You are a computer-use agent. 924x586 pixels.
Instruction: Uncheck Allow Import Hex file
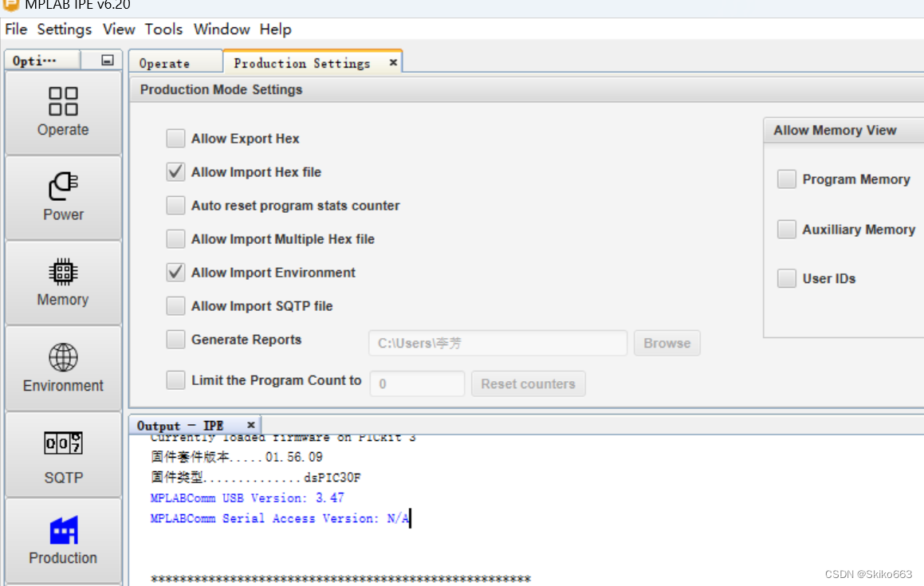point(175,172)
